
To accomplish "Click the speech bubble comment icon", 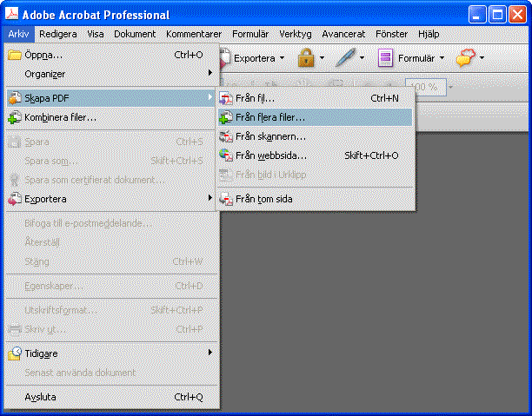I will coord(465,58).
